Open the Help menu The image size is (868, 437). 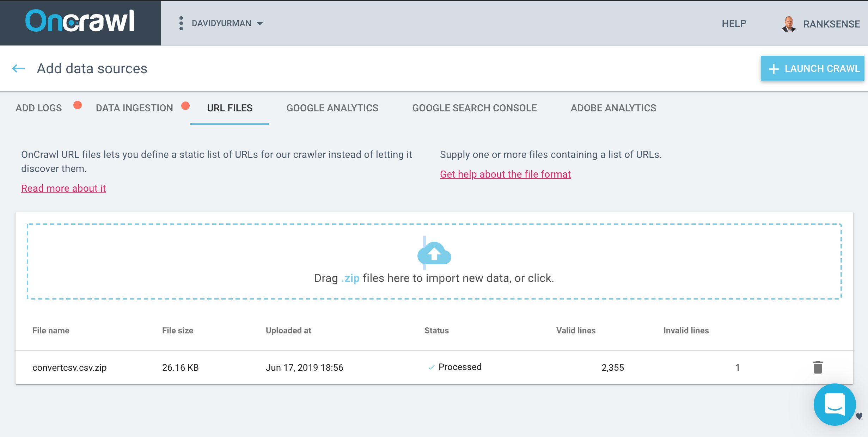coord(734,23)
